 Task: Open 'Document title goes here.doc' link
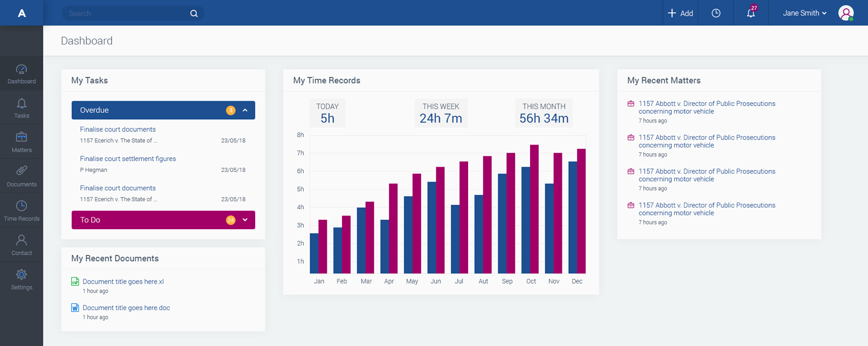pos(126,308)
